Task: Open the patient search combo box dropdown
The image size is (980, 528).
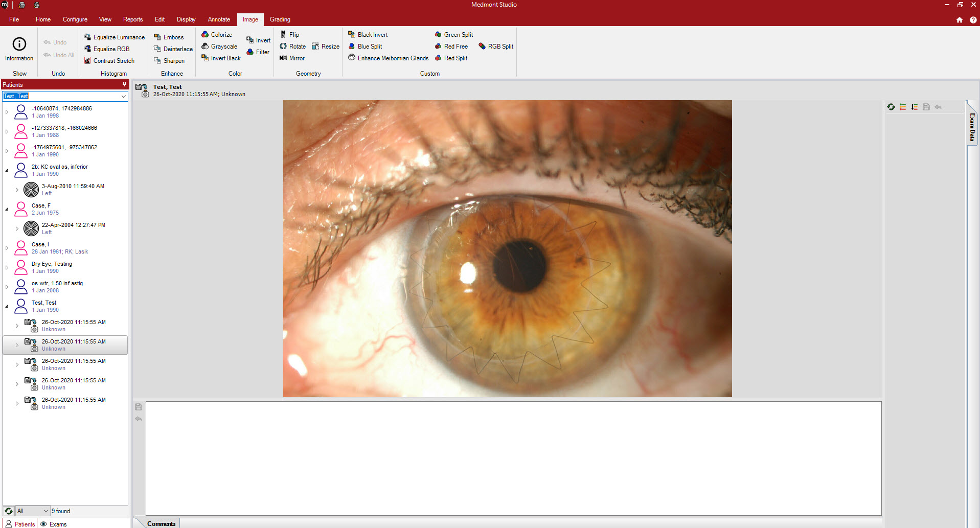Action: 123,96
